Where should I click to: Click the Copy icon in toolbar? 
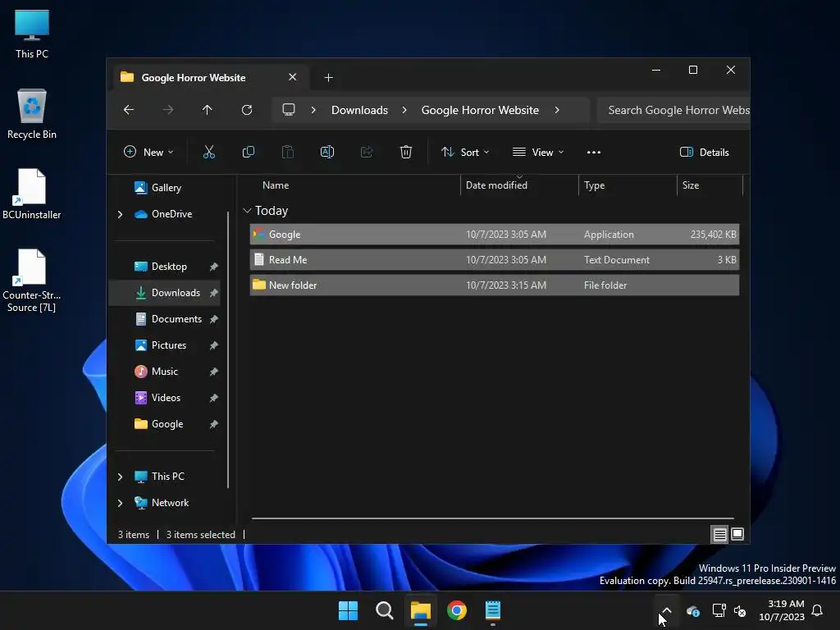coord(249,152)
